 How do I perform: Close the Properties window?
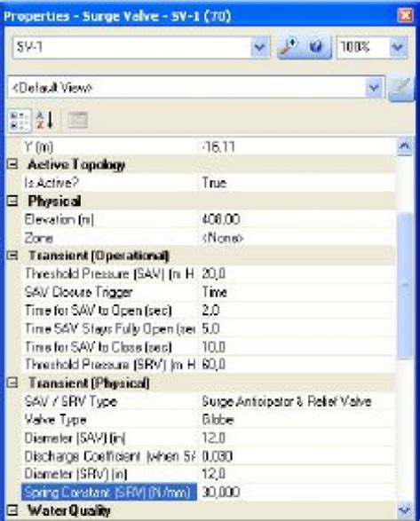(x=406, y=15)
